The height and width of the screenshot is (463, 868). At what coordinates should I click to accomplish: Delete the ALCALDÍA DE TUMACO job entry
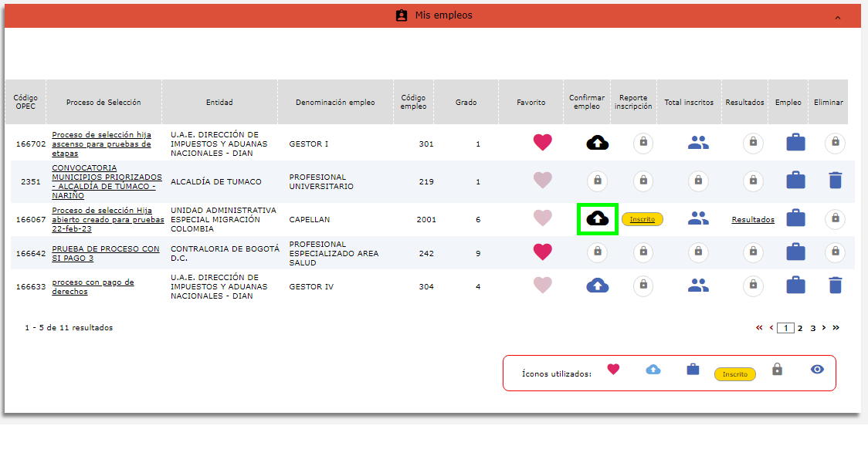[x=835, y=181]
